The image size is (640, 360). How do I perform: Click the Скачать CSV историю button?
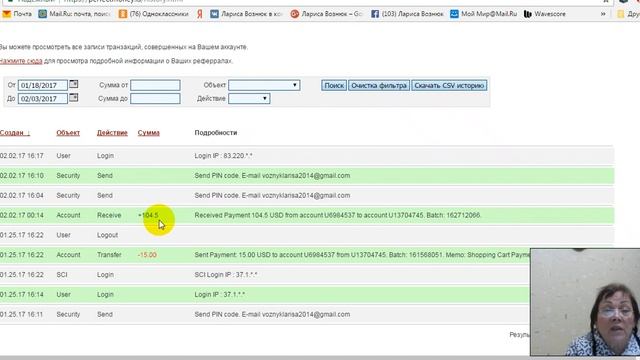[x=449, y=85]
